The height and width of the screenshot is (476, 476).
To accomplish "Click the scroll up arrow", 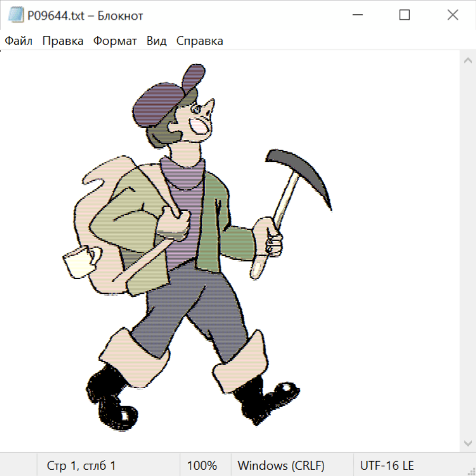I will click(468, 60).
